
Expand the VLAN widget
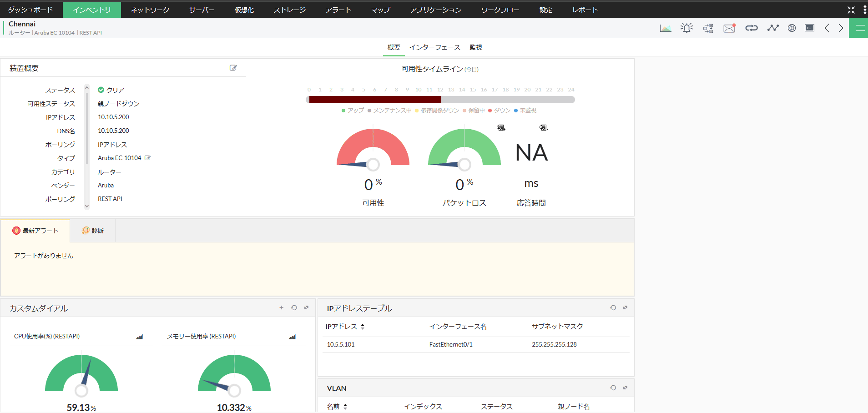coord(626,388)
